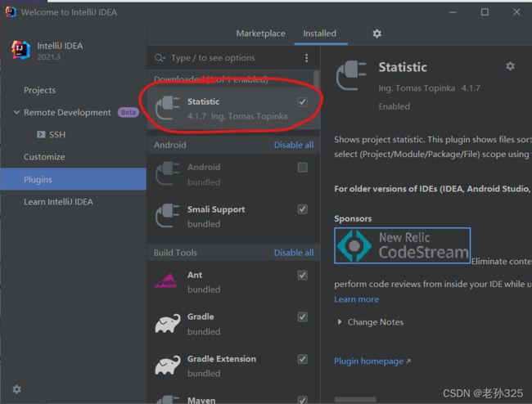Click New Relic CodeStream sponsor banner
This screenshot has width=532, height=404.
[402, 245]
